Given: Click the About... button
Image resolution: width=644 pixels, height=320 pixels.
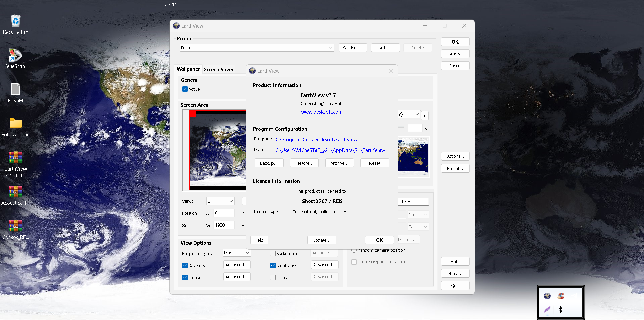Looking at the screenshot, I should pos(455,273).
